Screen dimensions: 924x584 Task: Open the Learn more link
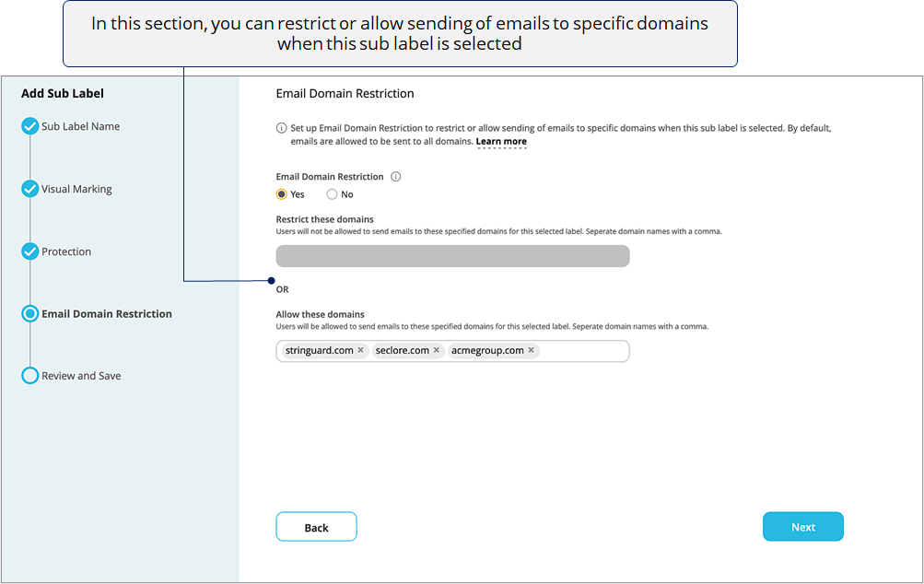click(x=501, y=142)
